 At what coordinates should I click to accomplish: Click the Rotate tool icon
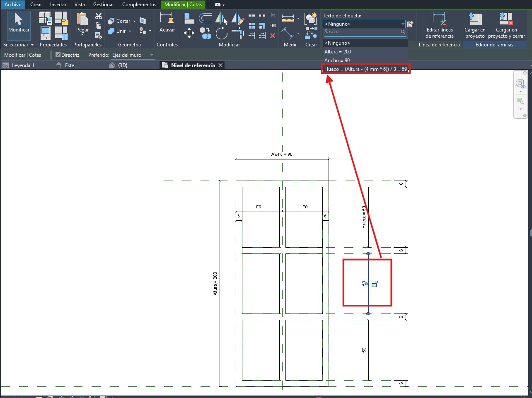[222, 33]
